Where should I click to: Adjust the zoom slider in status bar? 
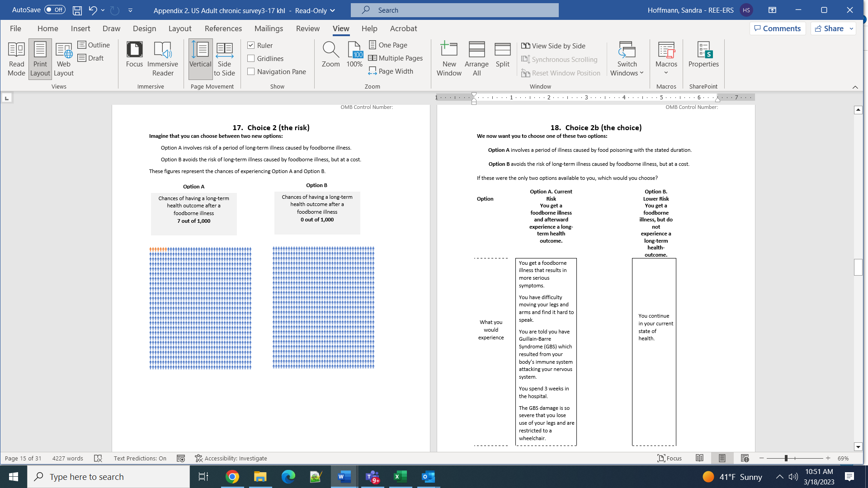pos(786,458)
